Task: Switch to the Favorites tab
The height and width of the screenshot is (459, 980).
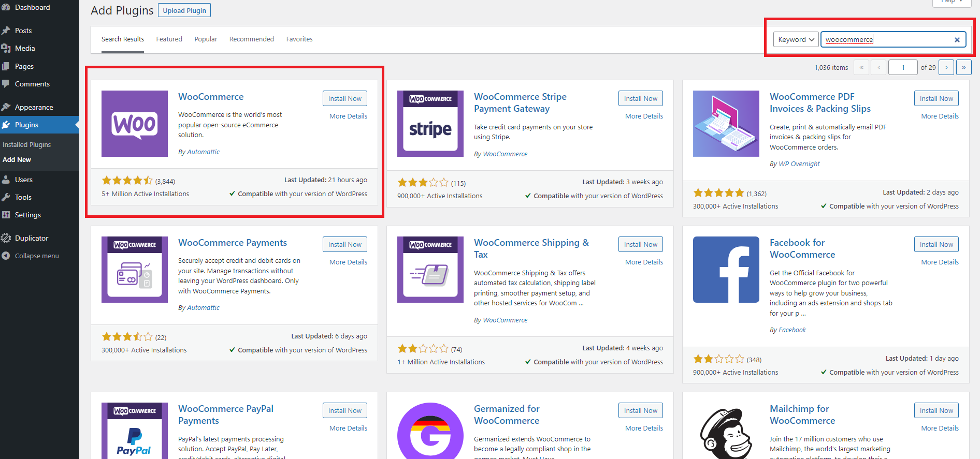Action: pos(299,39)
